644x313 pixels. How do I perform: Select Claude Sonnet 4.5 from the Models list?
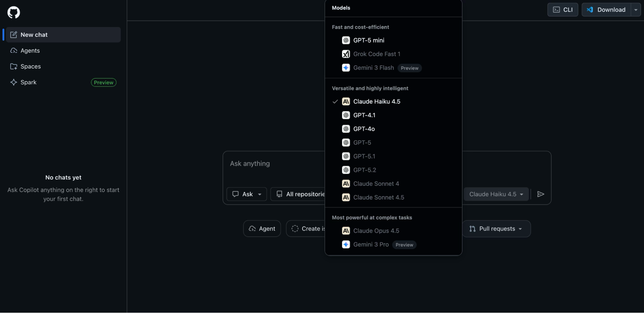(x=379, y=197)
